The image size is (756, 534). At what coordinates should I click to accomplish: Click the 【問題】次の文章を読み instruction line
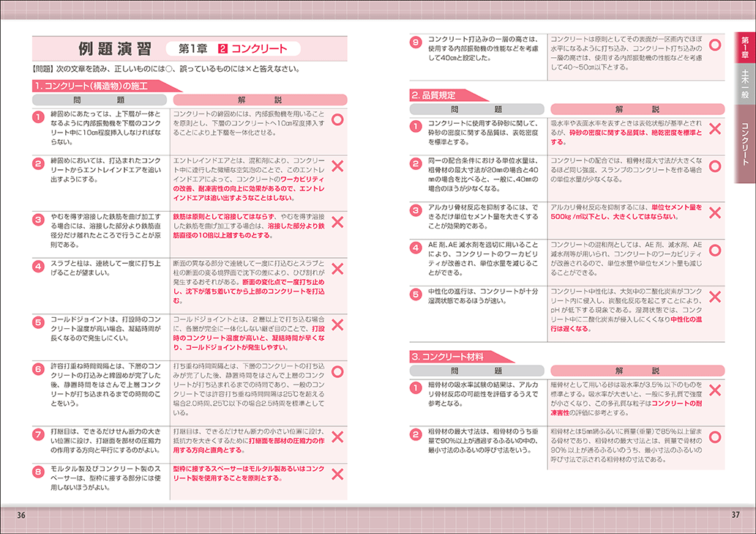[166, 69]
